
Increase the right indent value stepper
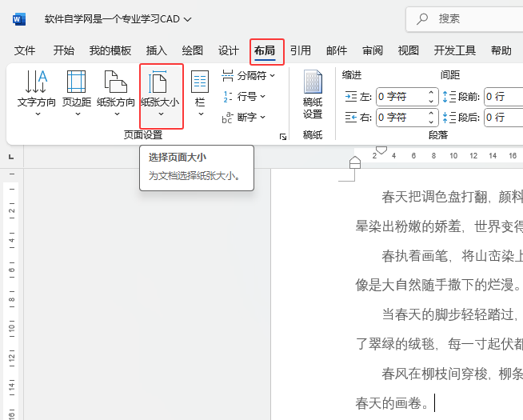click(431, 113)
